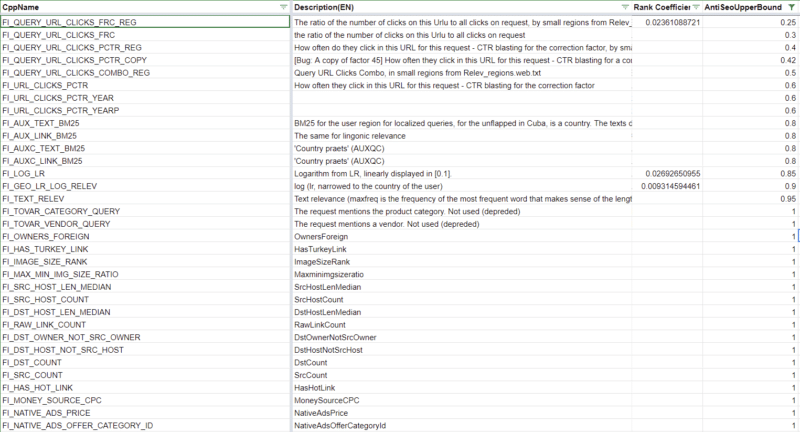Select cell FI_DST_COUNT

[145, 362]
